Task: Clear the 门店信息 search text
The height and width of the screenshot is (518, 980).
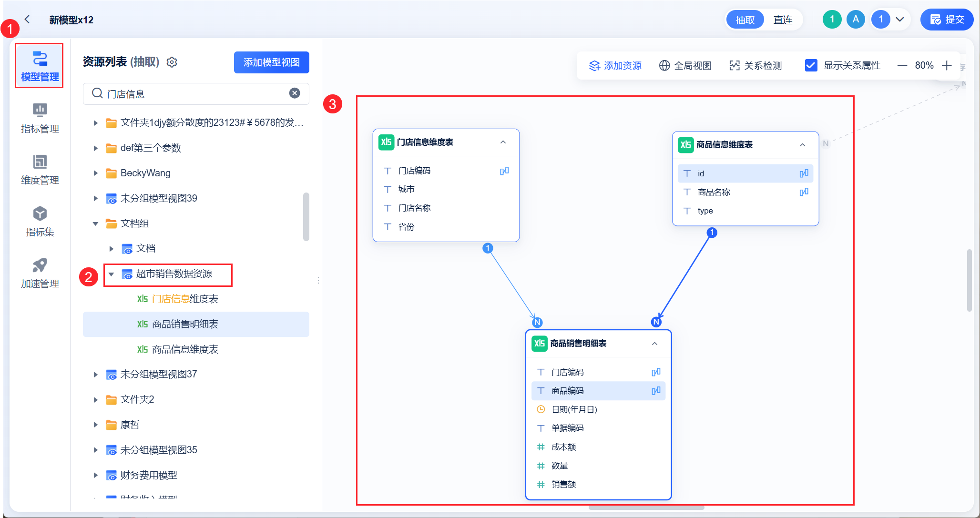Action: tap(295, 93)
